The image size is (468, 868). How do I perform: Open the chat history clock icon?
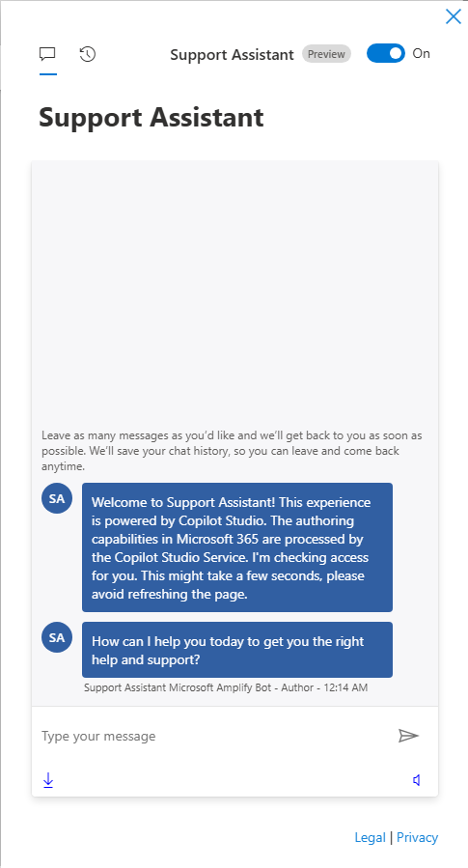[88, 54]
